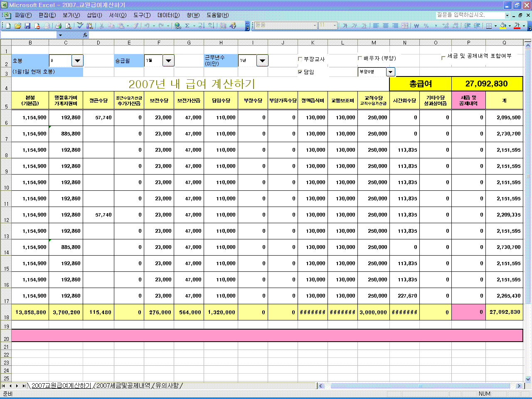Open a file with the folder icon

(x=17, y=26)
